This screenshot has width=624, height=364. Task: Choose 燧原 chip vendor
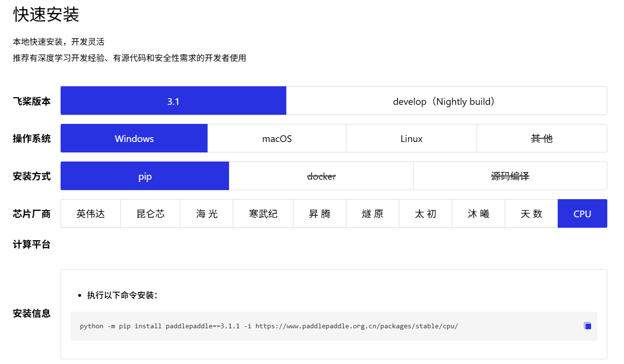[x=373, y=213]
